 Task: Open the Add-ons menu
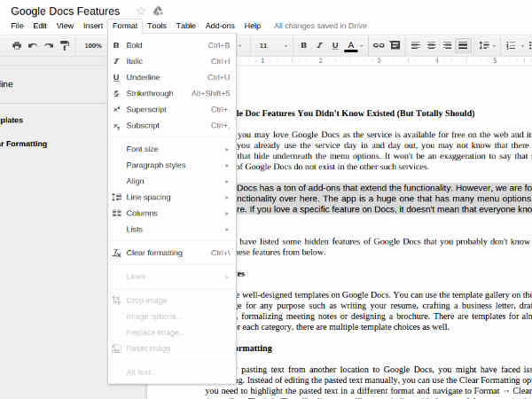tap(219, 26)
